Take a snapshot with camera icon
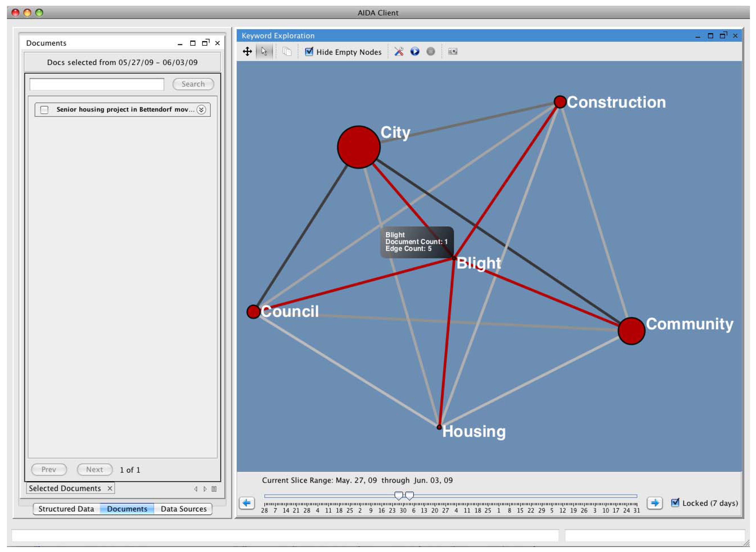 point(452,51)
